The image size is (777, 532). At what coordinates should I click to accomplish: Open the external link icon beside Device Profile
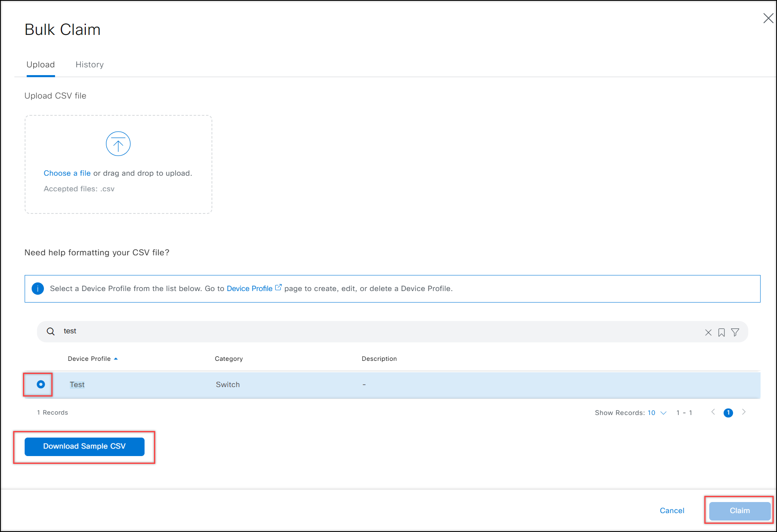click(278, 287)
